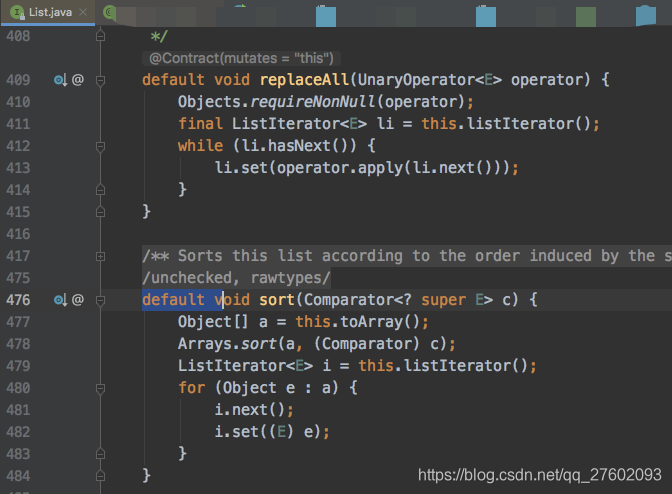The width and height of the screenshot is (672, 494).
Task: Click the folded /unchecked, rawtypes/ annotation text
Action: (x=236, y=278)
